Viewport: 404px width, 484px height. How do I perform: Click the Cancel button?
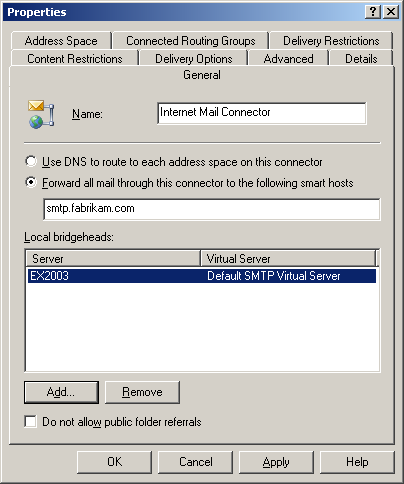pos(195,462)
